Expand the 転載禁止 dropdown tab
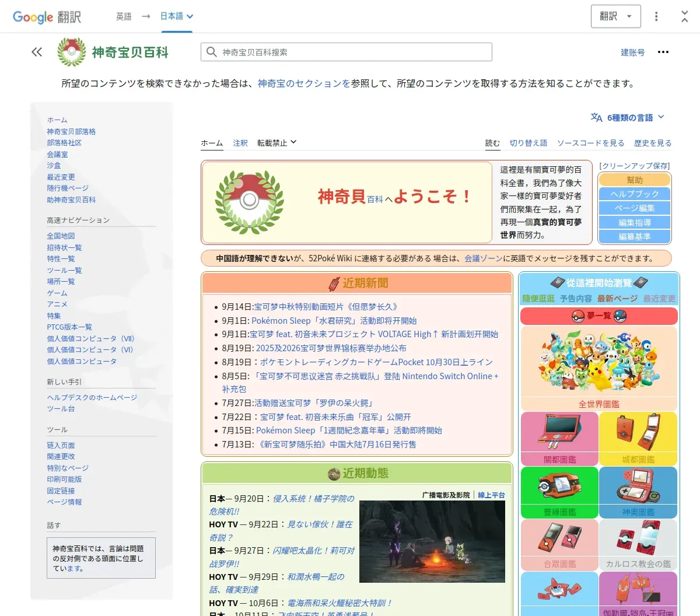700x616 pixels. 277,142
